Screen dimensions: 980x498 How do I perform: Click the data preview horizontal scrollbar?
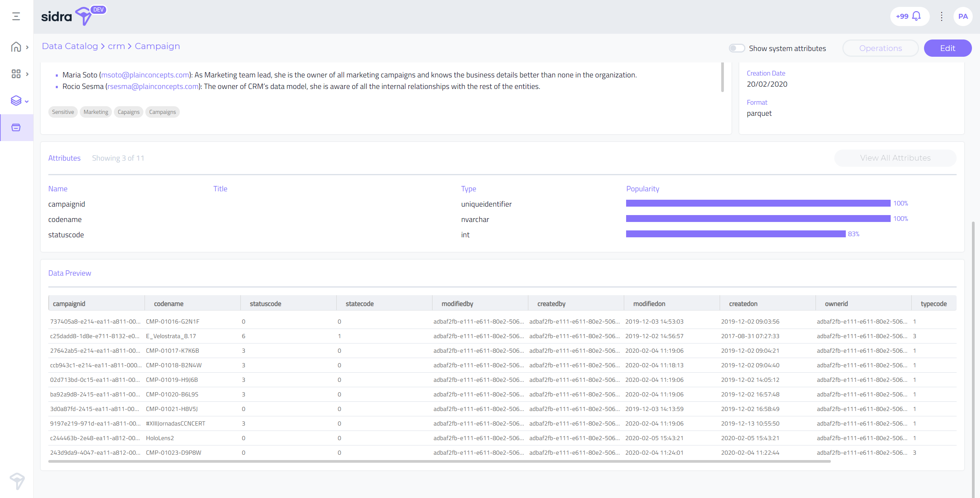(x=439, y=462)
